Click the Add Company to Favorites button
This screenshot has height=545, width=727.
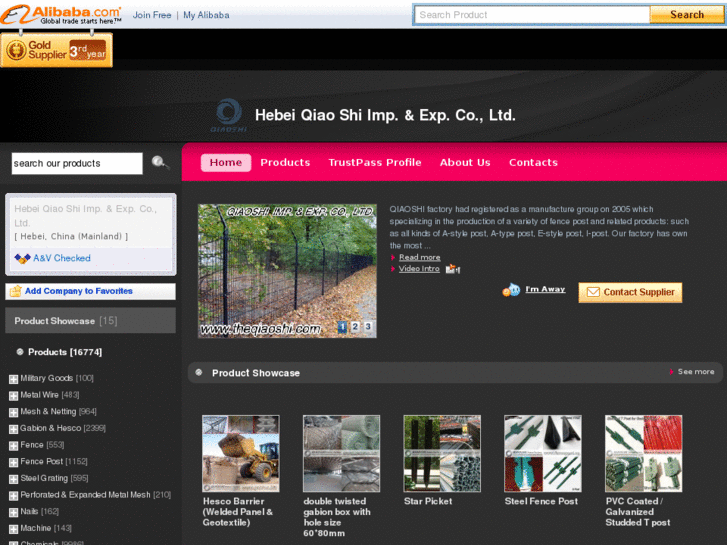[90, 291]
